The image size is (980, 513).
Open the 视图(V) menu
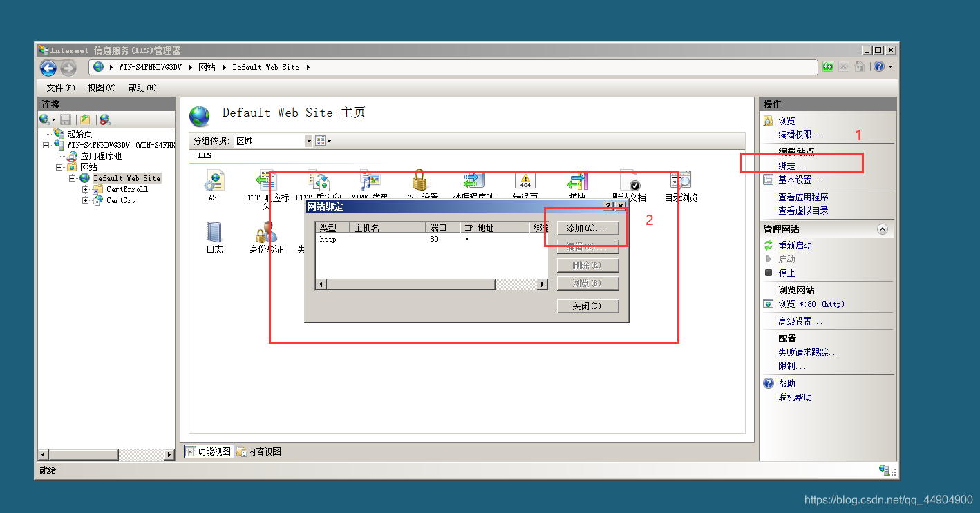tap(102, 88)
